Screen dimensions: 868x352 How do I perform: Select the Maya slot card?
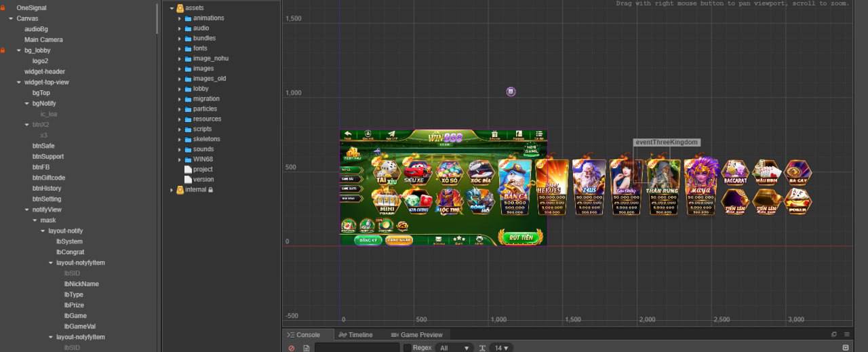click(x=700, y=187)
